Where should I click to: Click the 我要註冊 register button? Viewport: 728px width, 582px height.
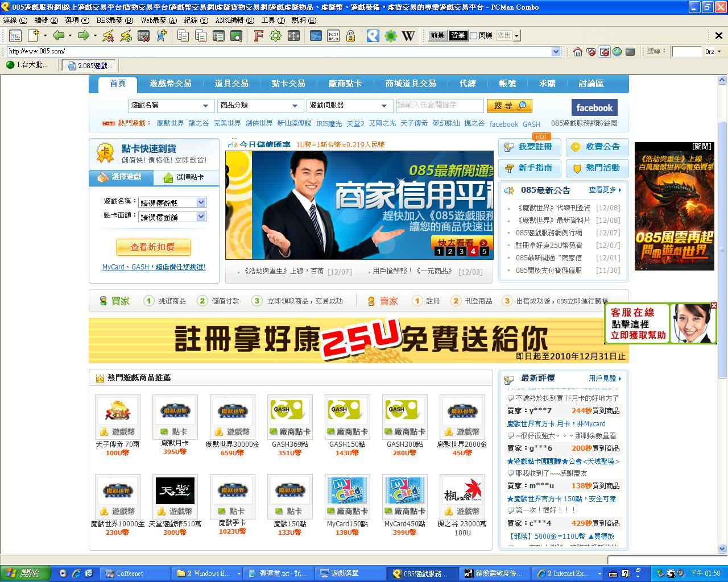click(530, 147)
